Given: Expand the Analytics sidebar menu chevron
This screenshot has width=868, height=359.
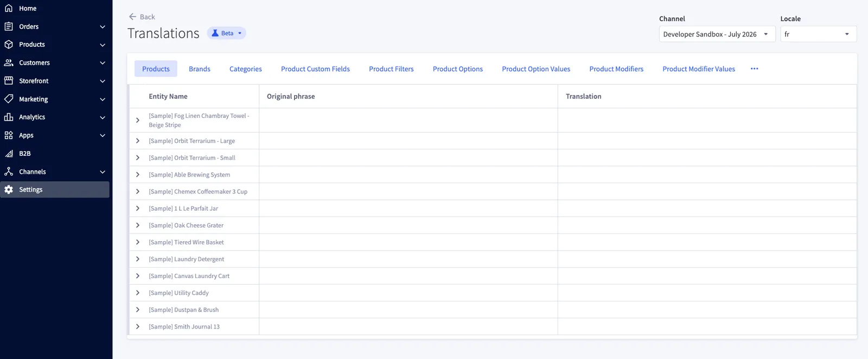Looking at the screenshot, I should point(103,117).
